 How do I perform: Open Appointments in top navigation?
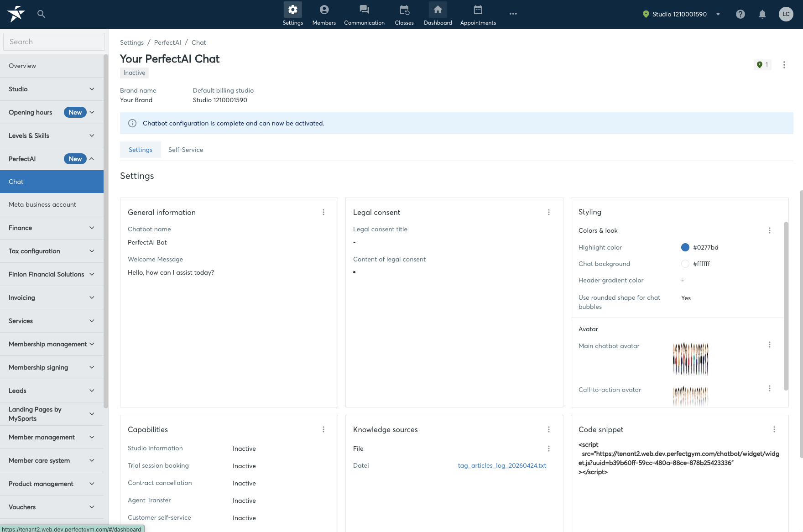coord(478,14)
